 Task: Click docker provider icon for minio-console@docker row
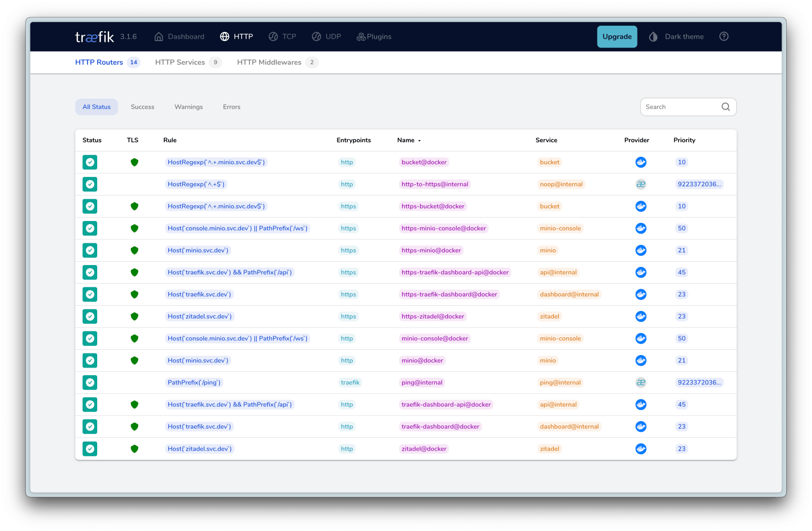pyautogui.click(x=641, y=339)
